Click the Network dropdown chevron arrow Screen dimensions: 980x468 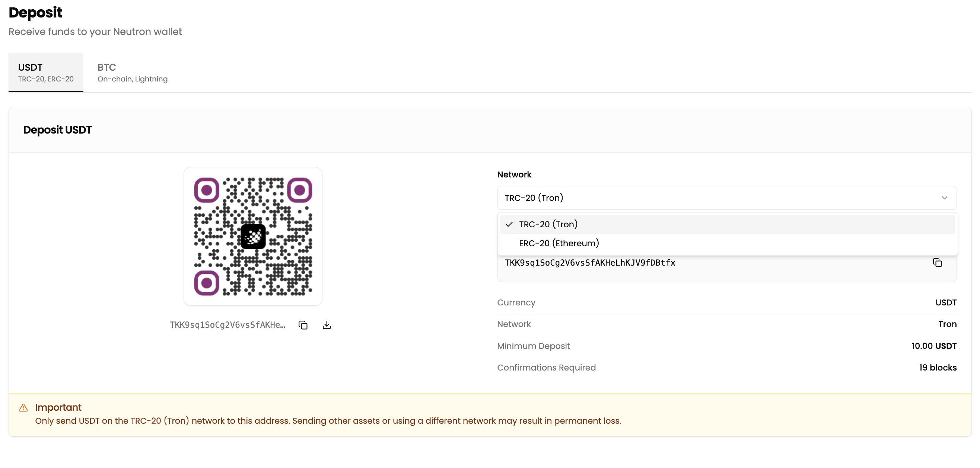point(944,198)
